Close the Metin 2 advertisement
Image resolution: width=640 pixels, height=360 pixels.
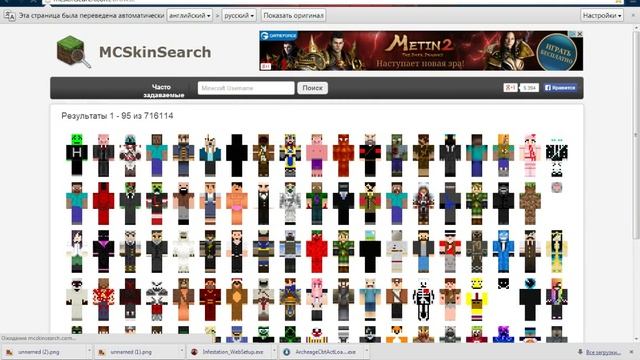click(x=579, y=34)
